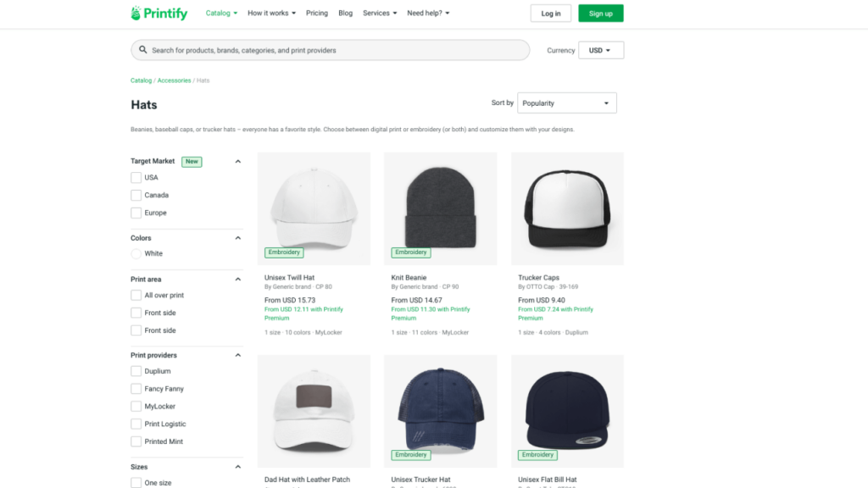Click the Sign up button
Viewport: 868px width, 488px height.
pos(600,13)
